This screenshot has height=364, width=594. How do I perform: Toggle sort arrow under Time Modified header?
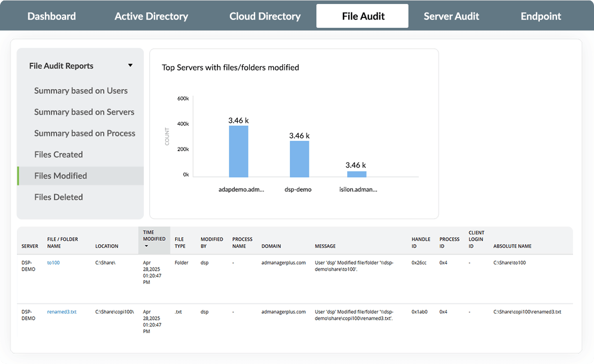pos(147,246)
